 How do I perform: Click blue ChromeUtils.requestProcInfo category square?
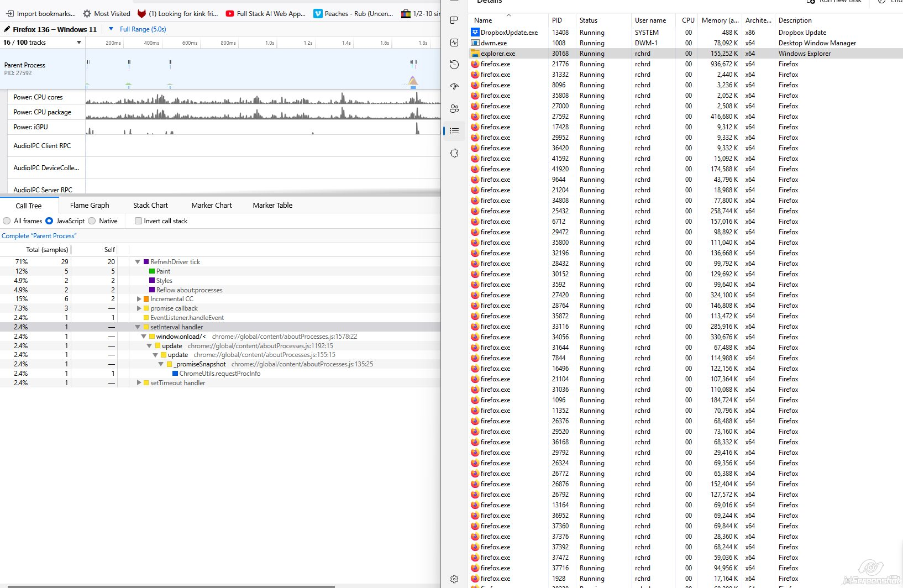pyautogui.click(x=175, y=374)
